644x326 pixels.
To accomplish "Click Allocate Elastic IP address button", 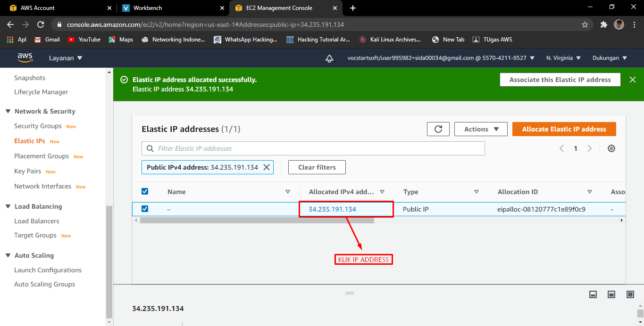I will click(x=564, y=129).
